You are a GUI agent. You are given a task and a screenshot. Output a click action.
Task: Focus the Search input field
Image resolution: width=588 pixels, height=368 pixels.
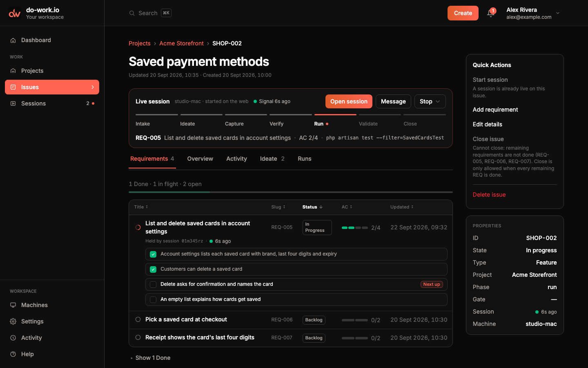150,13
